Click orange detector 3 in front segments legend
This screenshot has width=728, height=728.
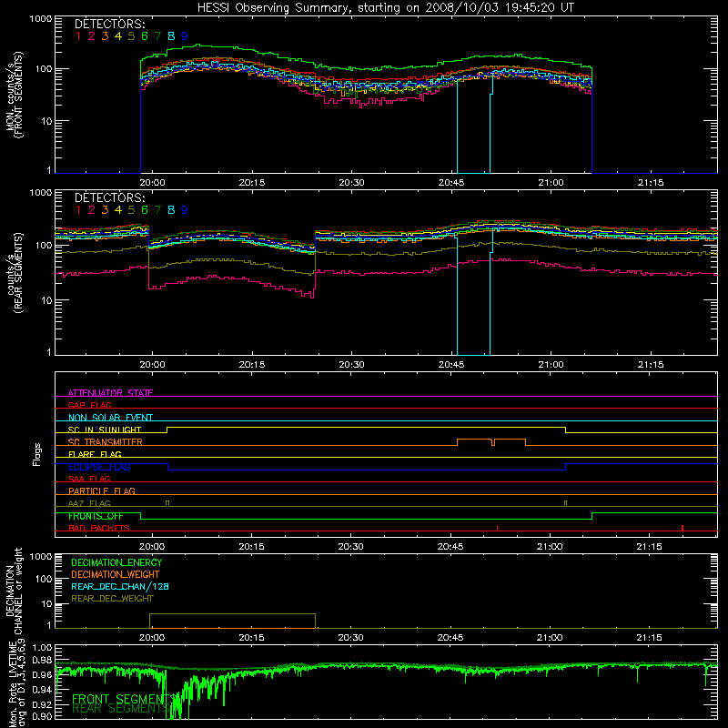105,36
